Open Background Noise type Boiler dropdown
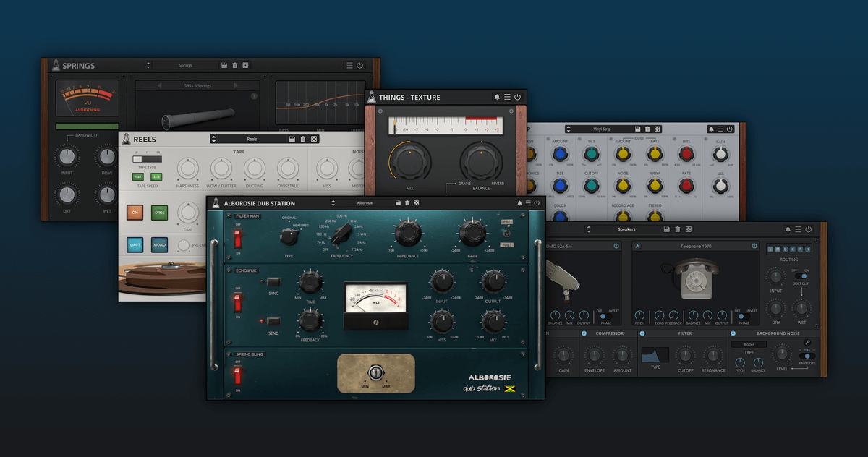Image resolution: width=868 pixels, height=457 pixels. (748, 344)
